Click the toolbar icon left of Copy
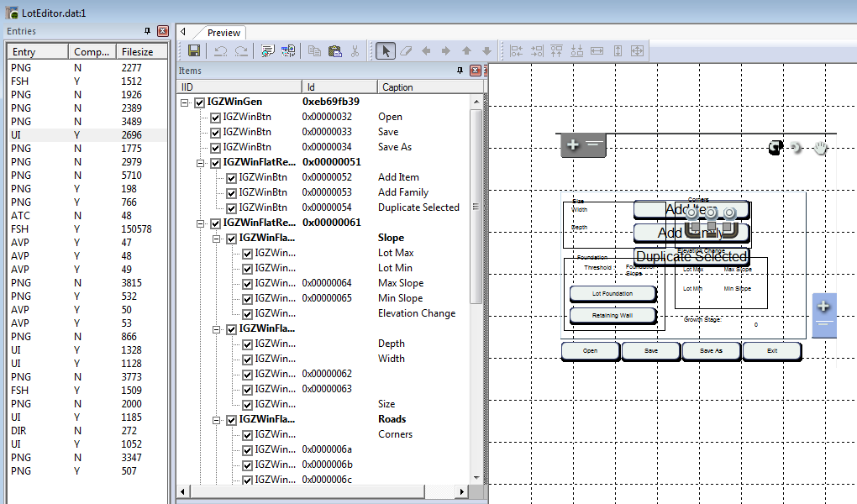Screen dimensions: 857x504 coord(288,51)
